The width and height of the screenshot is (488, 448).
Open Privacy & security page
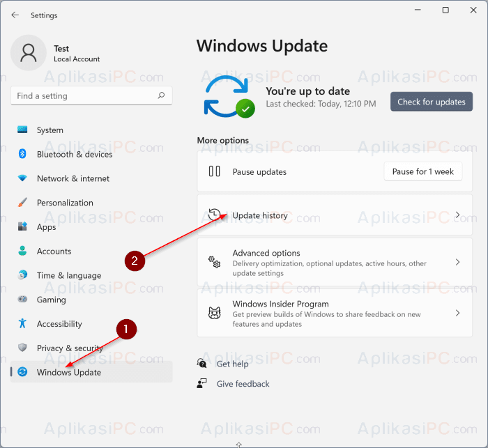tap(70, 348)
